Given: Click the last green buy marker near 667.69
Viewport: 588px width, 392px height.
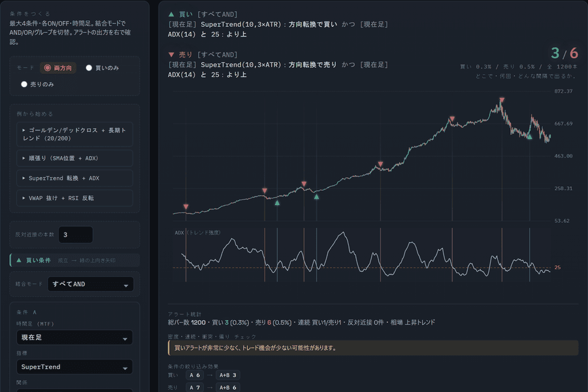Looking at the screenshot, I should [x=529, y=137].
